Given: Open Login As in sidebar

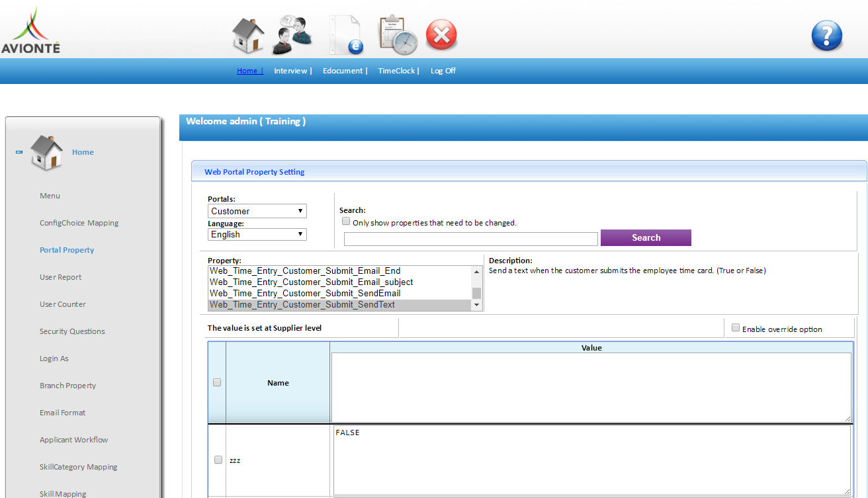Looking at the screenshot, I should pyautogui.click(x=54, y=358).
